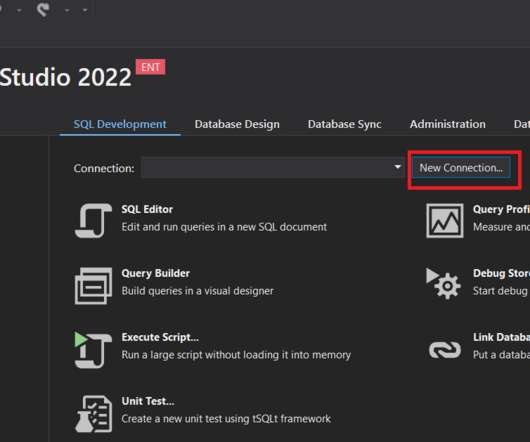Click the Execute Script icon
The image size is (530, 442).
[93, 350]
